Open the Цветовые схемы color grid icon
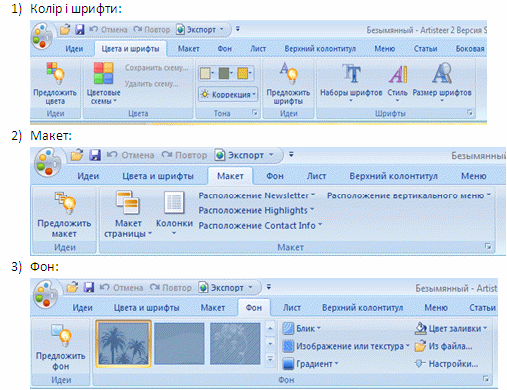Viewport: 507px width, 390px height. (x=103, y=73)
